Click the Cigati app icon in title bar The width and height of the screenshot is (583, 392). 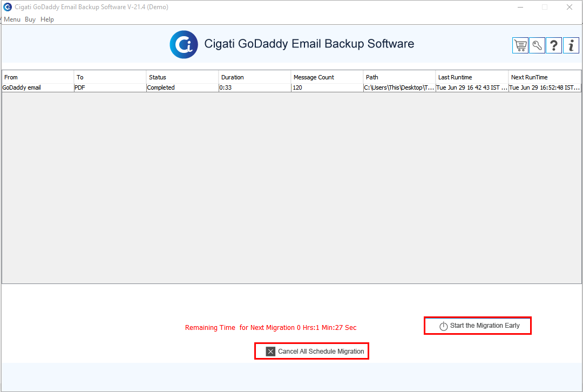(8, 7)
